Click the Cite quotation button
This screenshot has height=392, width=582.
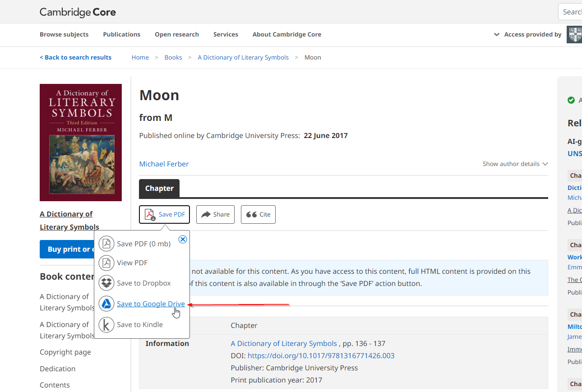point(258,214)
